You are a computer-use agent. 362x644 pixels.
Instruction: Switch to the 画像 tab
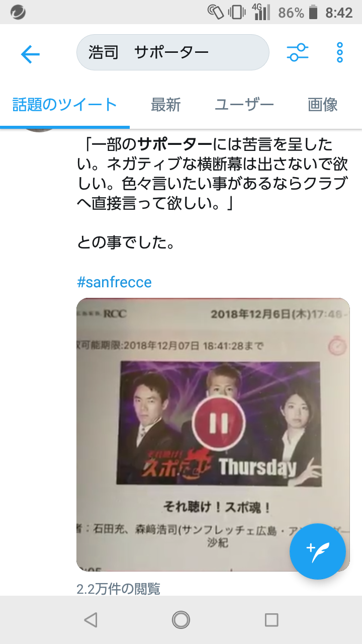coord(322,105)
